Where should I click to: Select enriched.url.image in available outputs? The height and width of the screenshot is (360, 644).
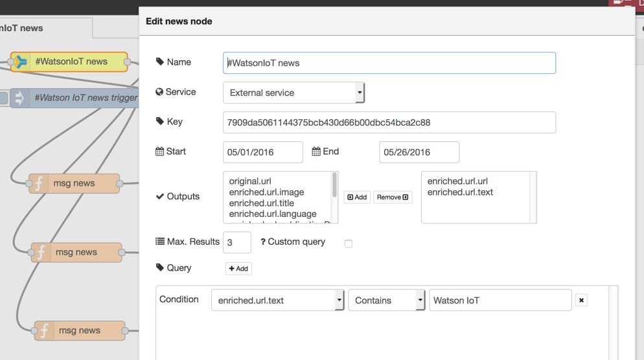266,192
